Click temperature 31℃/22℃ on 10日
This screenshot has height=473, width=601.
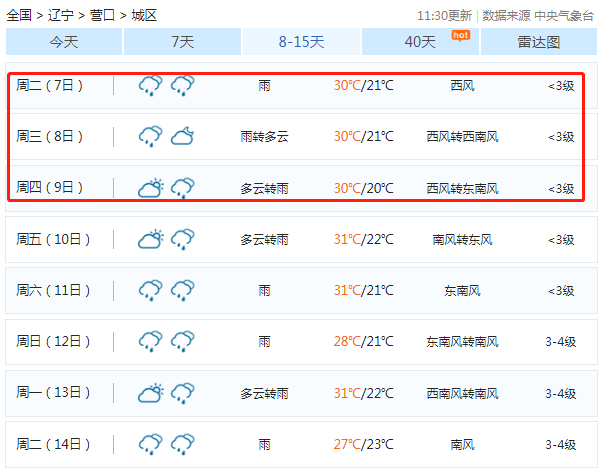363,240
